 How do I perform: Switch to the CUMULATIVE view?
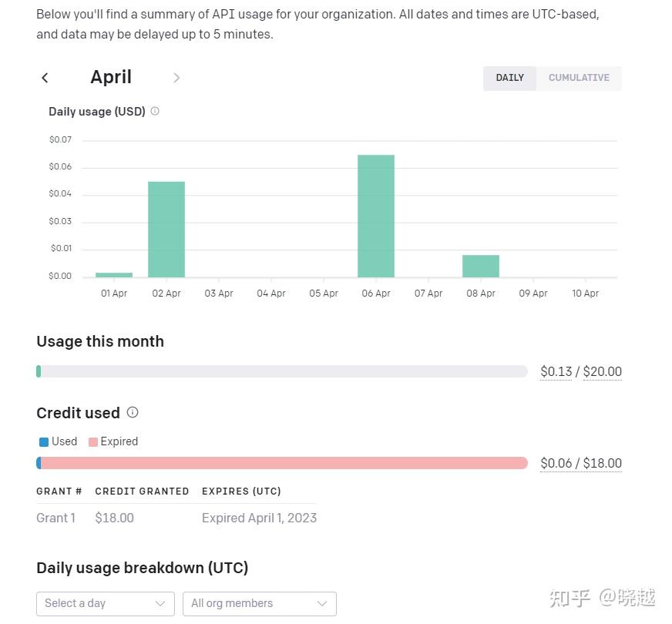point(579,78)
